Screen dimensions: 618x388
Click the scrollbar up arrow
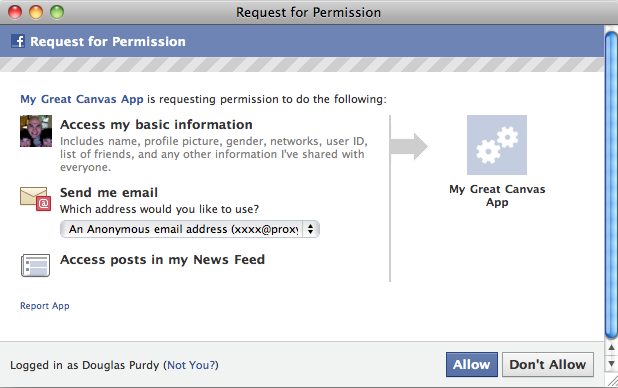click(x=611, y=348)
